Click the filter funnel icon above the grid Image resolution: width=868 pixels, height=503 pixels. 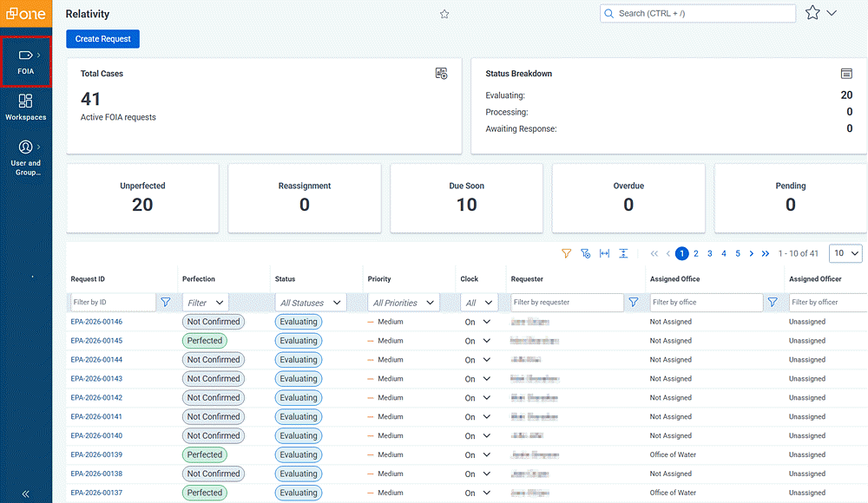[565, 253]
